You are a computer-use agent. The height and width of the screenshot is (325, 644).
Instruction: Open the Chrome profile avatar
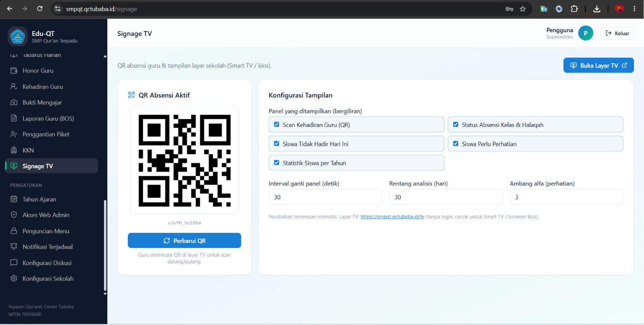[619, 9]
